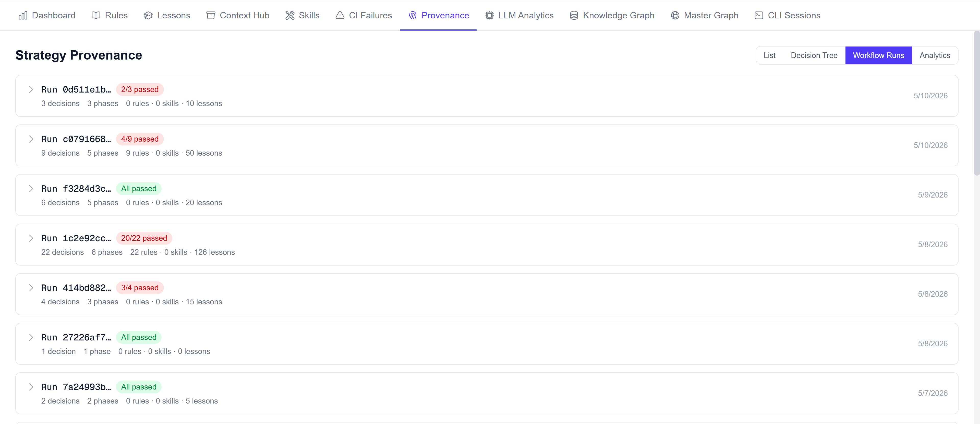Switch to the Knowledge Graph tab
This screenshot has width=980, height=424.
(612, 15)
